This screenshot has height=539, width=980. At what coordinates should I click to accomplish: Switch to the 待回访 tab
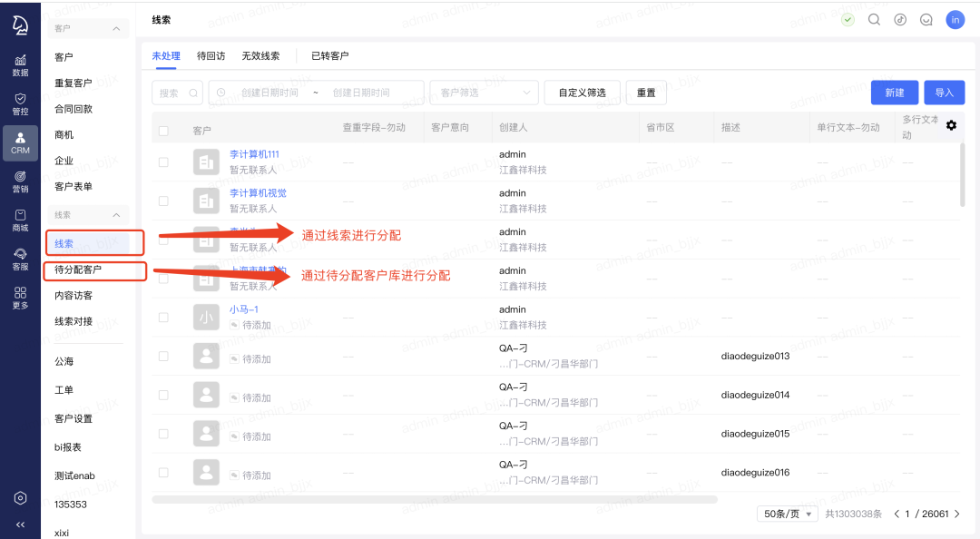(211, 55)
